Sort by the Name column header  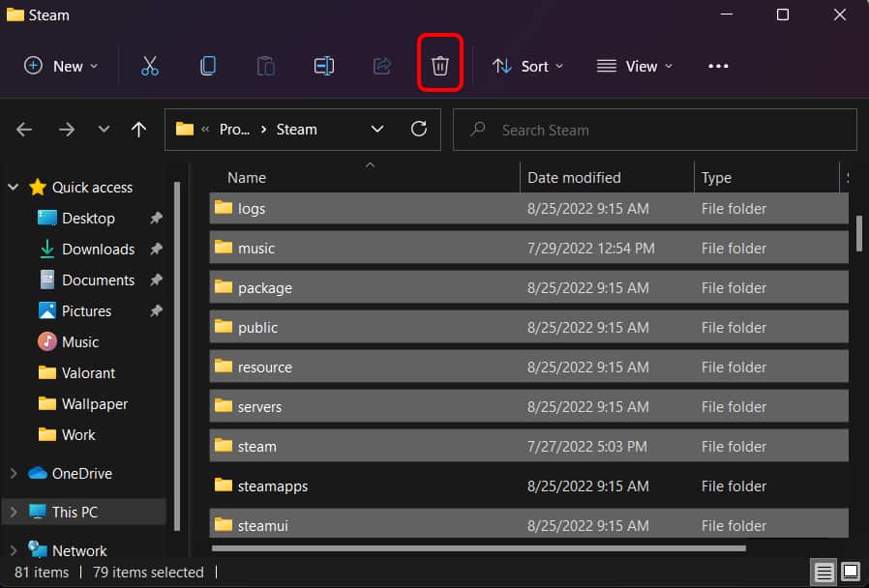click(247, 178)
